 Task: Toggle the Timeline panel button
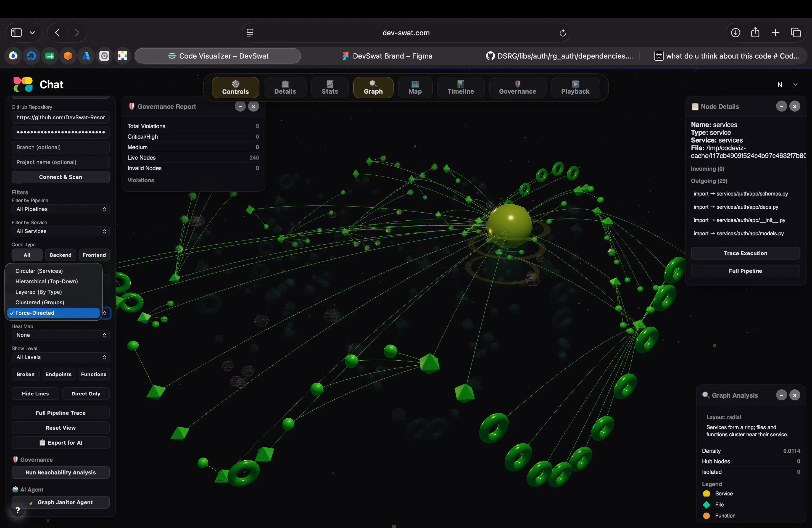pyautogui.click(x=461, y=87)
